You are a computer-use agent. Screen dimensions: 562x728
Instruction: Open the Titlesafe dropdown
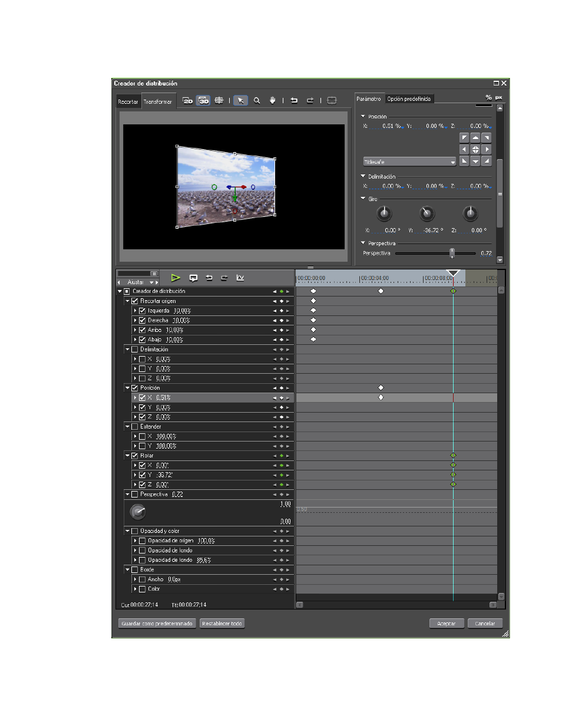click(409, 162)
